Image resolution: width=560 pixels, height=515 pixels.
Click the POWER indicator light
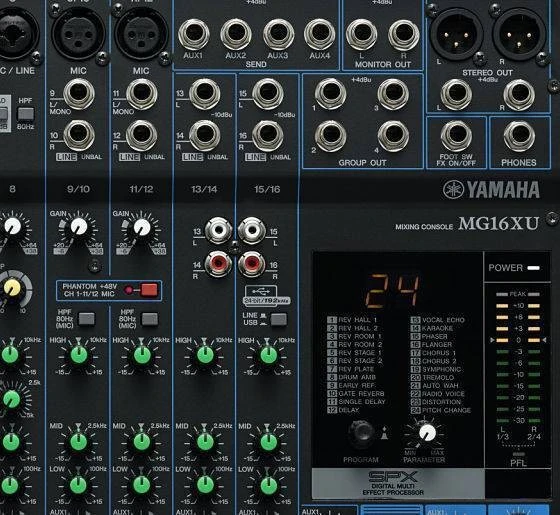tap(534, 268)
